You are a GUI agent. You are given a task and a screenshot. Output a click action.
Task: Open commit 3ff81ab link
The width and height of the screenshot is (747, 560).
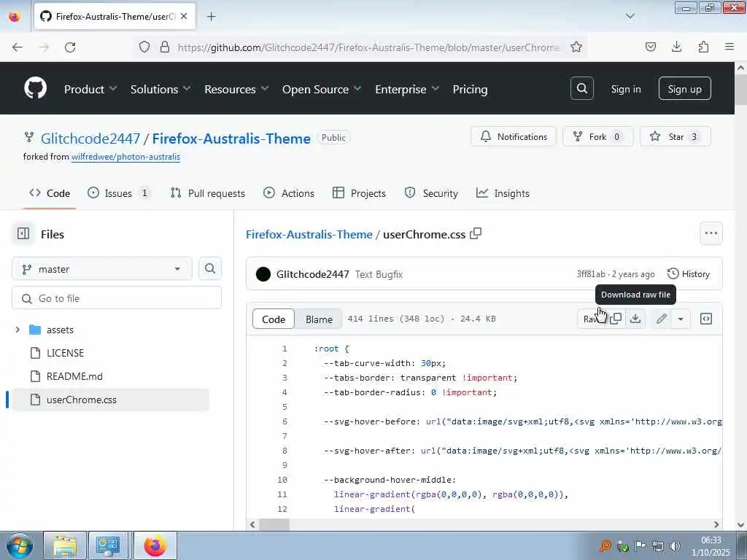coord(591,274)
